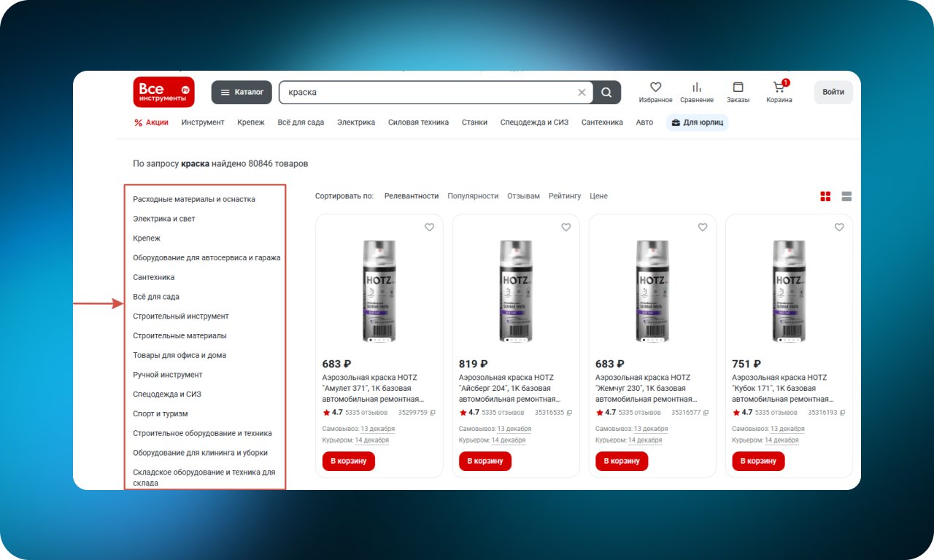Add Кубок 171 paint to favorites
934x560 pixels.
839,227
